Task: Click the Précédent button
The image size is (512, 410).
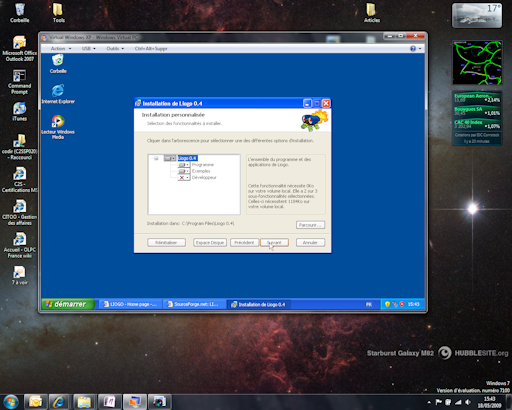Action: click(244, 243)
